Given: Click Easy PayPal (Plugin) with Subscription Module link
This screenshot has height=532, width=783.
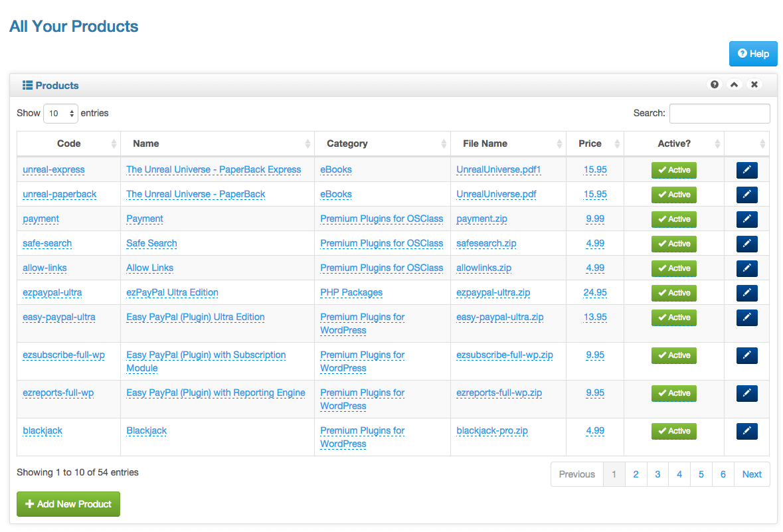Looking at the screenshot, I should pyautogui.click(x=206, y=361).
